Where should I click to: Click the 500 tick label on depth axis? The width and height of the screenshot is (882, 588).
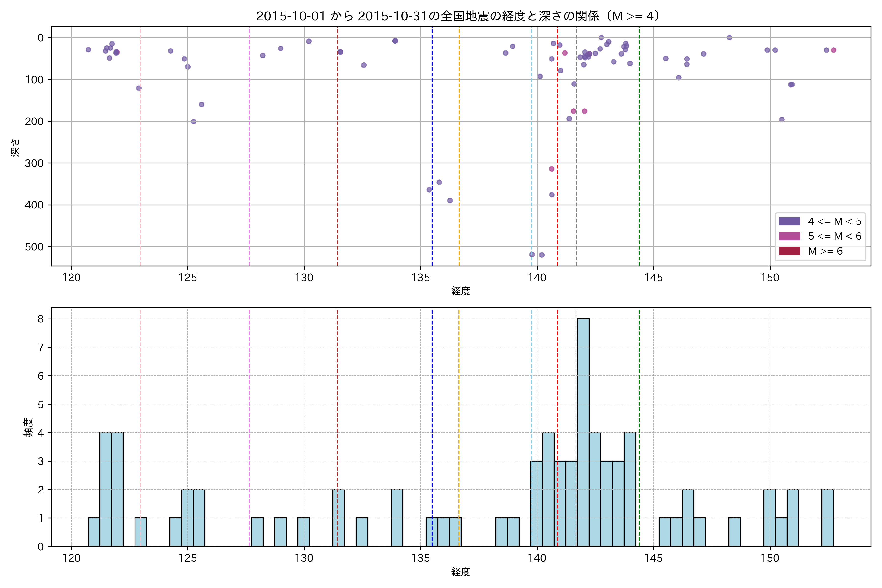coord(34,247)
